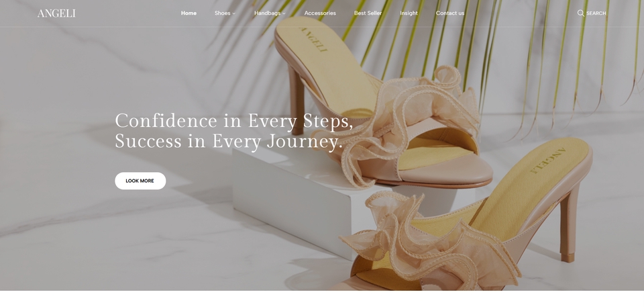Visit the Contact us page
Image resolution: width=644 pixels, height=307 pixels.
coord(450,13)
